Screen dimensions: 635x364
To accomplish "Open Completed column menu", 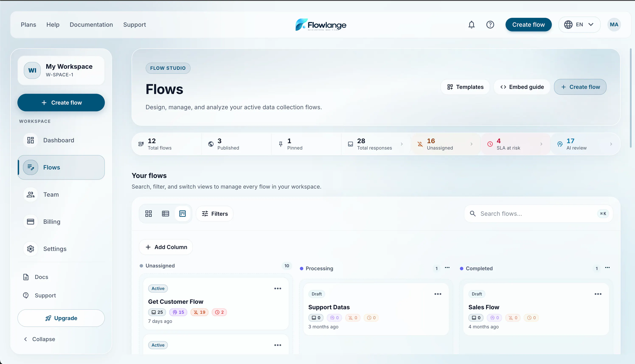I will click(607, 268).
